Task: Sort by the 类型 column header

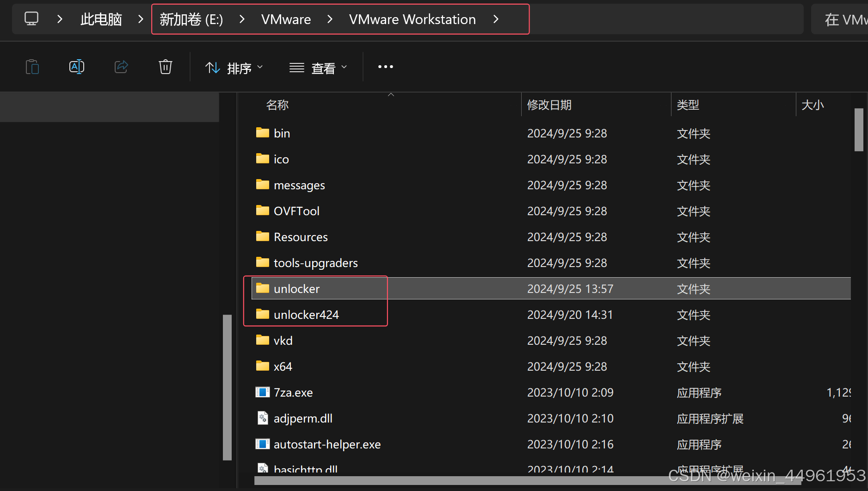Action: pos(688,105)
